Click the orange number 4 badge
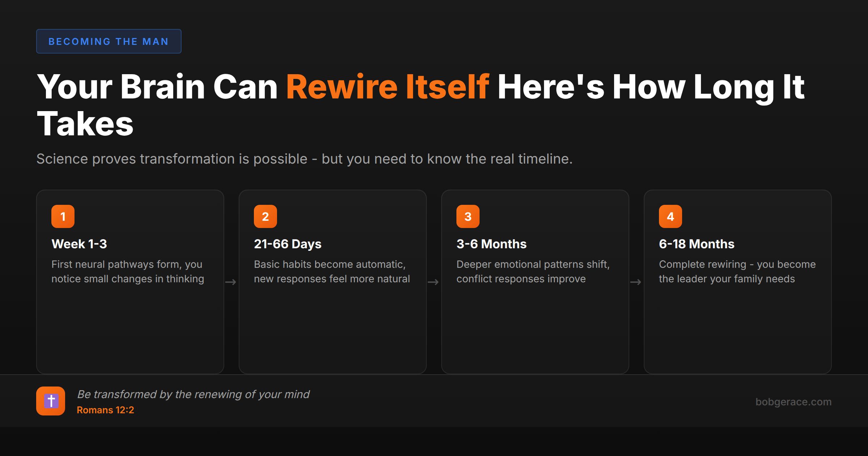This screenshot has height=456, width=868. click(x=671, y=216)
